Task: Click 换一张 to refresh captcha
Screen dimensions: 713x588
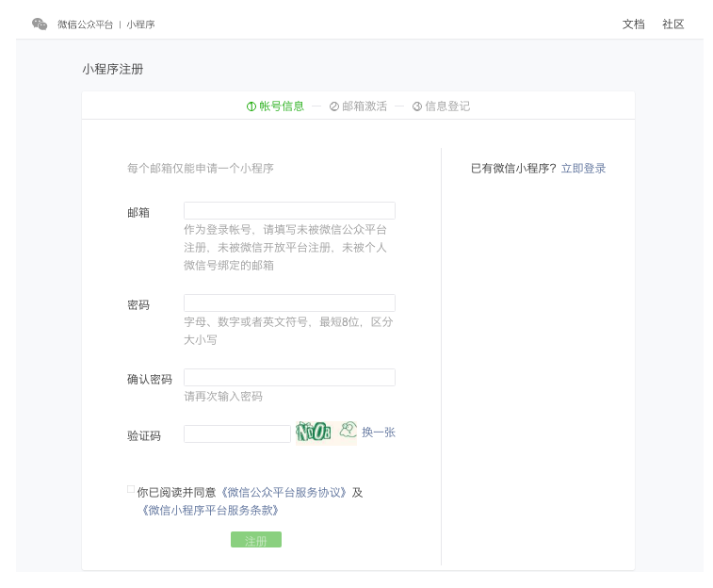Action: 379,432
